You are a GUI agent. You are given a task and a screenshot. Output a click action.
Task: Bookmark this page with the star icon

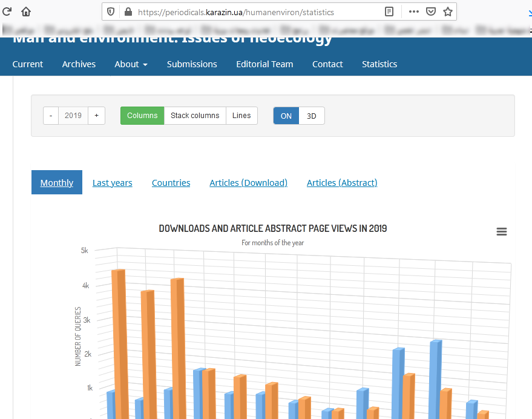coord(448,12)
